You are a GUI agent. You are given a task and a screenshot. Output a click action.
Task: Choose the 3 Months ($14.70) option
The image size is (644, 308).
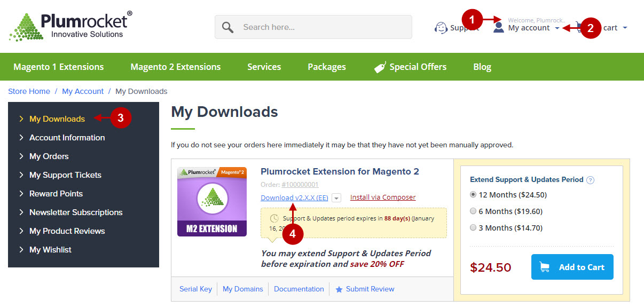[473, 227]
